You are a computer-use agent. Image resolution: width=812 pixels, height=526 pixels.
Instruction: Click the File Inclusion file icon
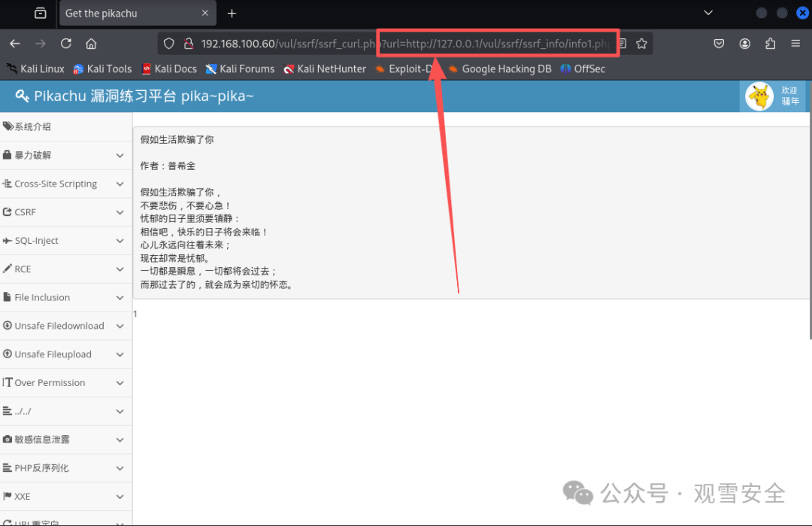coord(7,297)
